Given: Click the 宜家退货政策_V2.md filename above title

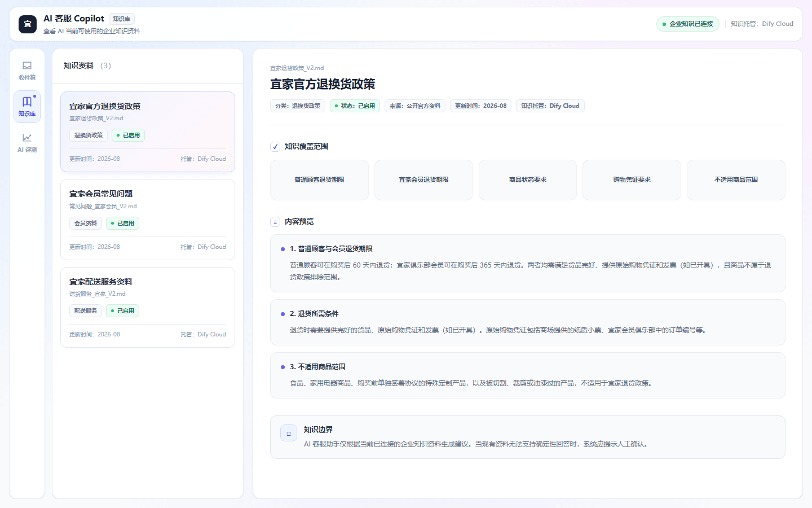Looking at the screenshot, I should [297, 68].
